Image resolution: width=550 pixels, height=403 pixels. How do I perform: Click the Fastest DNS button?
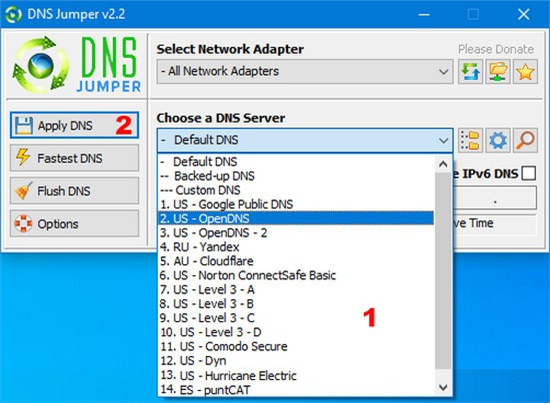(x=74, y=158)
